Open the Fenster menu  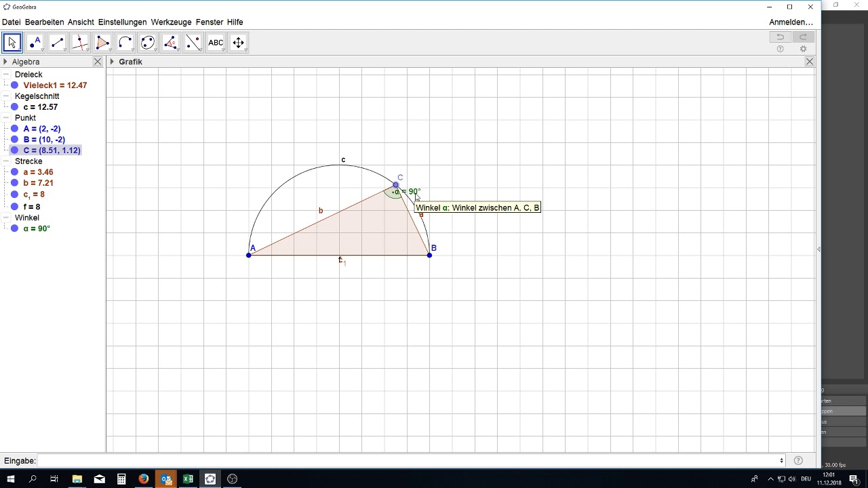[210, 22]
